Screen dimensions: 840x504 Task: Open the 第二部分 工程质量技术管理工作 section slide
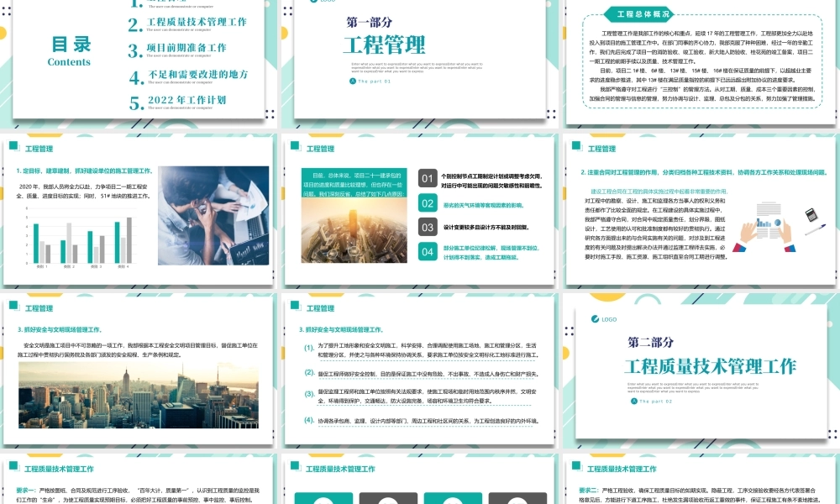click(x=701, y=370)
